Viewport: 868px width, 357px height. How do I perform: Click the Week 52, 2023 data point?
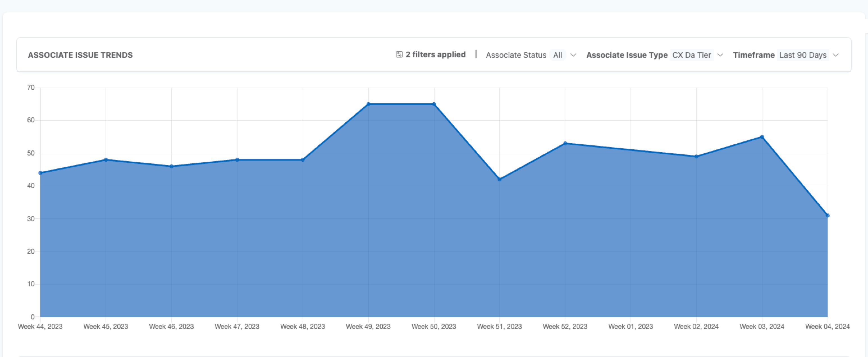point(565,143)
